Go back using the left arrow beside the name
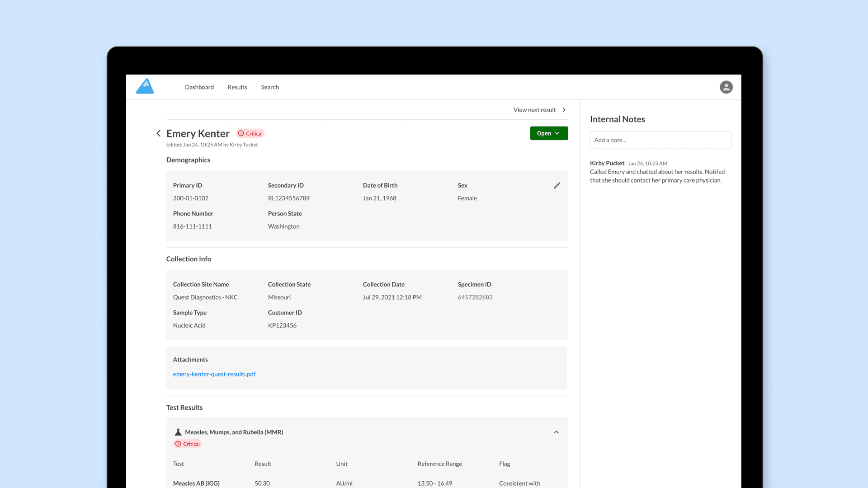868x488 pixels. [x=158, y=133]
